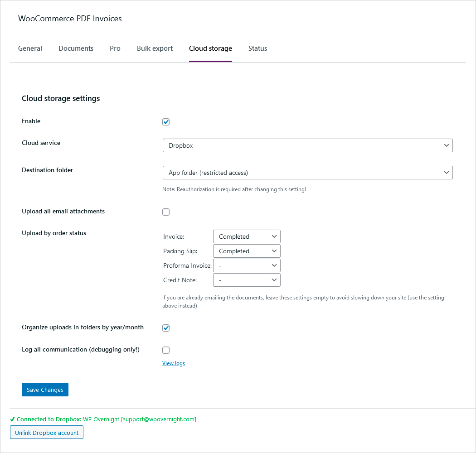Select the Cloud storage tab
Viewport: 476px width, 453px height.
tap(210, 48)
